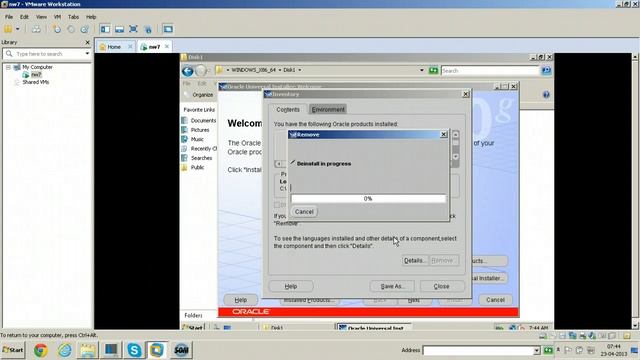Screen dimensions: 640x360
Task: Click the revert to snapshot toolbar icon
Action: pos(71,29)
